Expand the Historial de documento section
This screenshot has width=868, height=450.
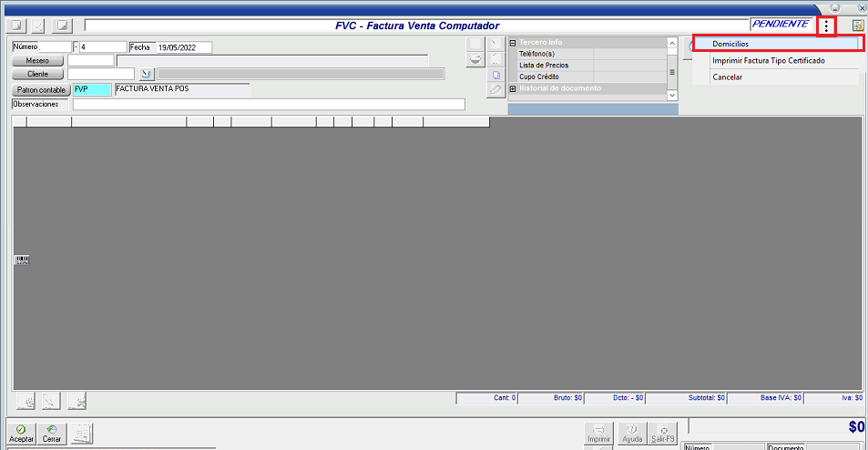[513, 88]
